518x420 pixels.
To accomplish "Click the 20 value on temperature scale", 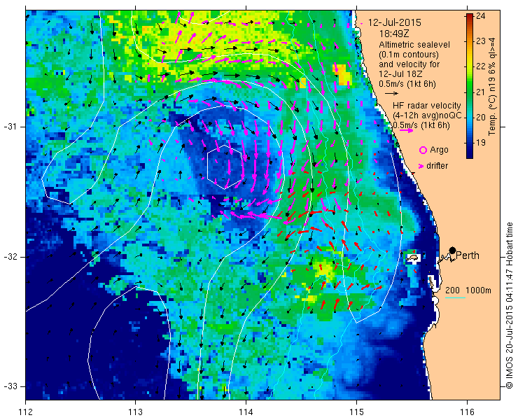I will 481,118.
